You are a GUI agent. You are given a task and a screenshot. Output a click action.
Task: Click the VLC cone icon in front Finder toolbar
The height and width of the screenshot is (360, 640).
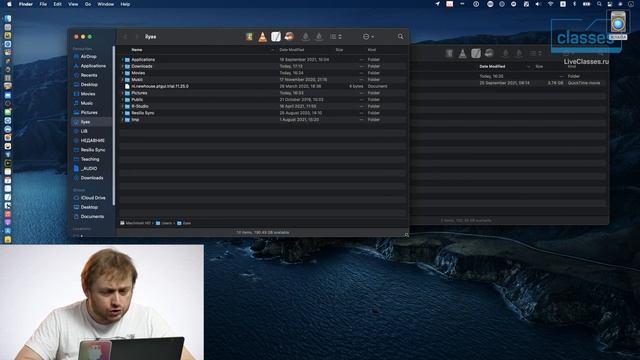262,37
